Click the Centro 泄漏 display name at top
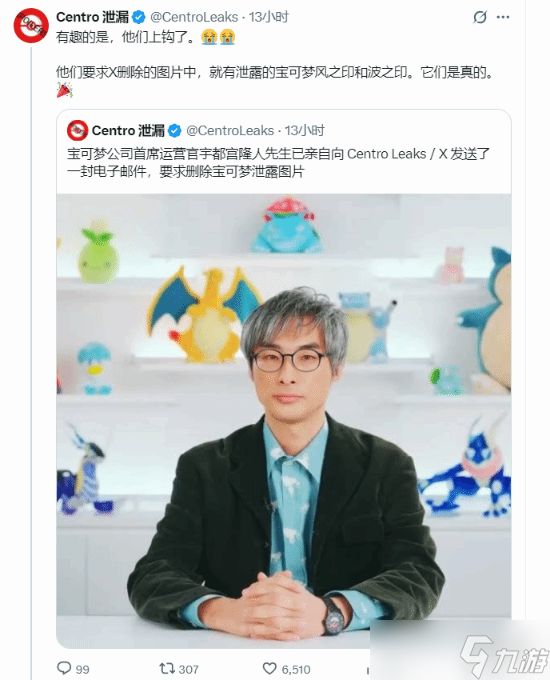Screen dimensions: 550x680 click(x=93, y=17)
